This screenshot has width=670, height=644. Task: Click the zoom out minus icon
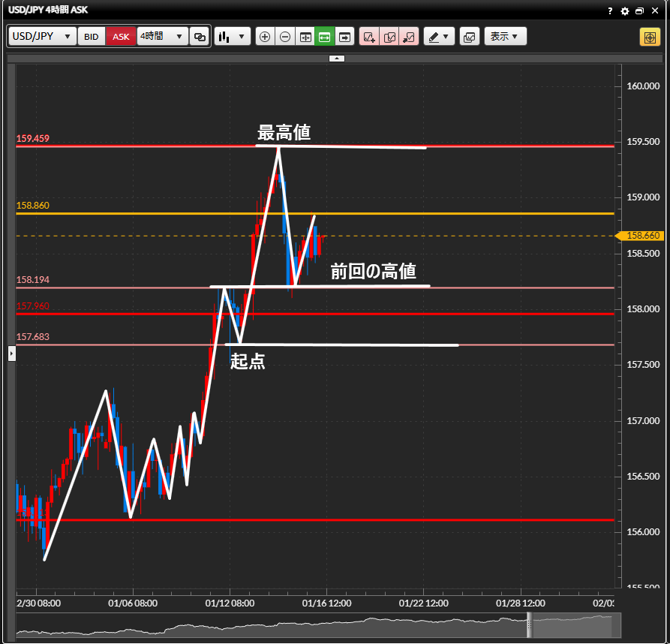(285, 37)
